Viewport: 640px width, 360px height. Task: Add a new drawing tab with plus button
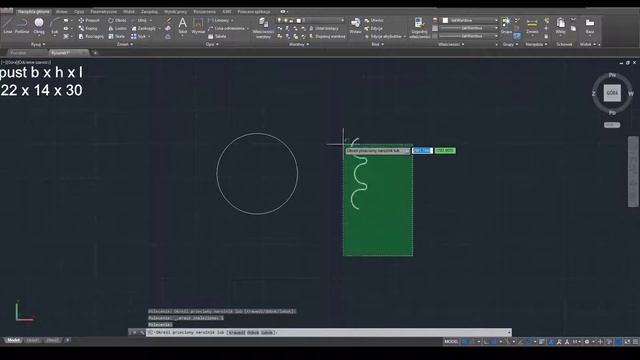pos(95,53)
